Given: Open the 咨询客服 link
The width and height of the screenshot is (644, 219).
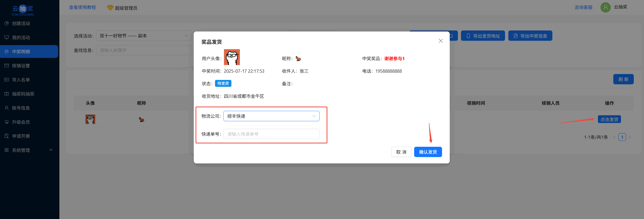Looking at the screenshot, I should pos(583,7).
